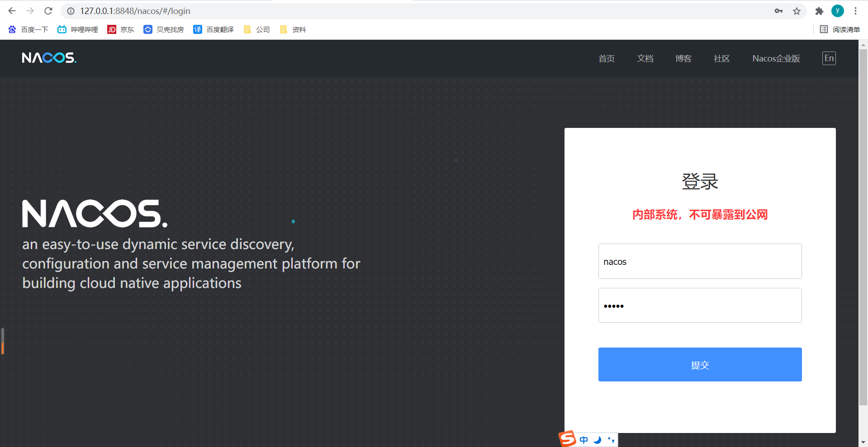Click the scrollbar down arrow

pyautogui.click(x=863, y=442)
